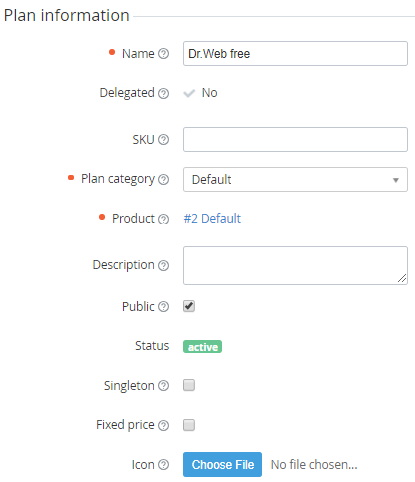The image size is (415, 482).
Task: Open the Description help icon
Action: [163, 265]
